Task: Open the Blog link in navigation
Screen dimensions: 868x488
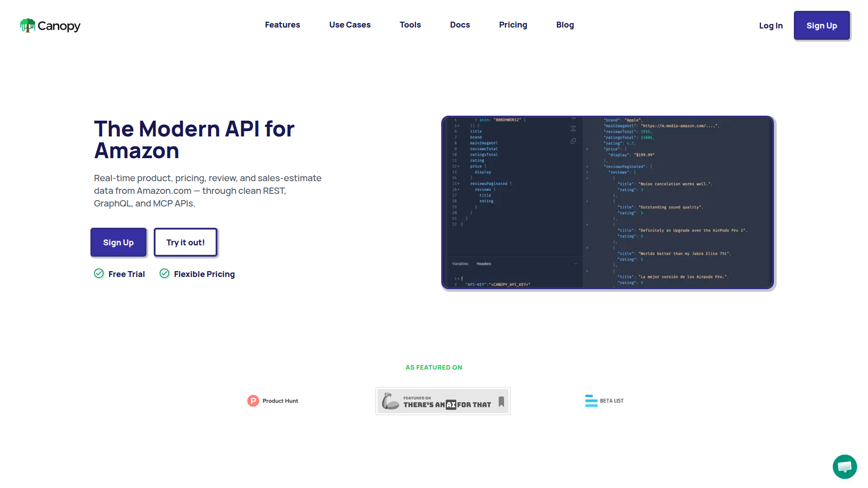Action: (x=565, y=25)
